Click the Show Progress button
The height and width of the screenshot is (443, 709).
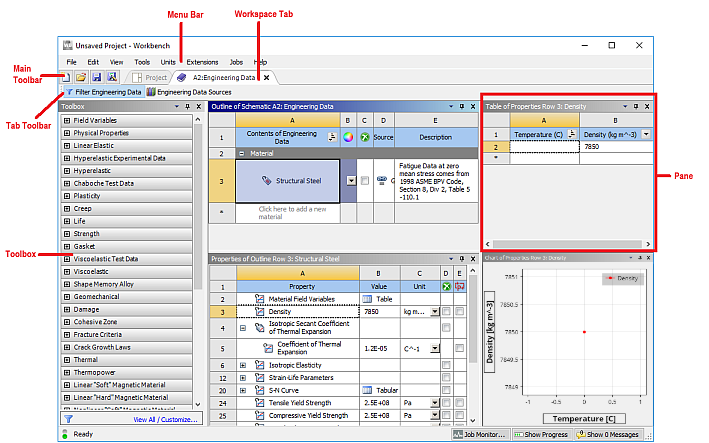point(545,434)
